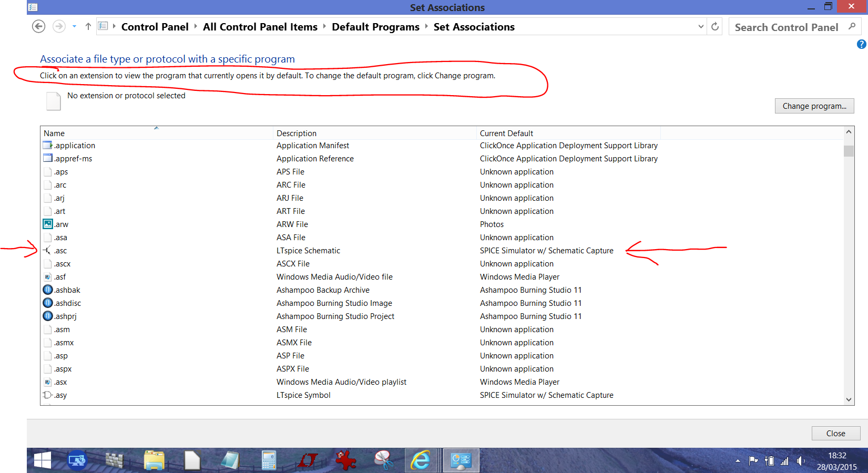
Task: Select the .asx playlist icon
Action: click(48, 382)
